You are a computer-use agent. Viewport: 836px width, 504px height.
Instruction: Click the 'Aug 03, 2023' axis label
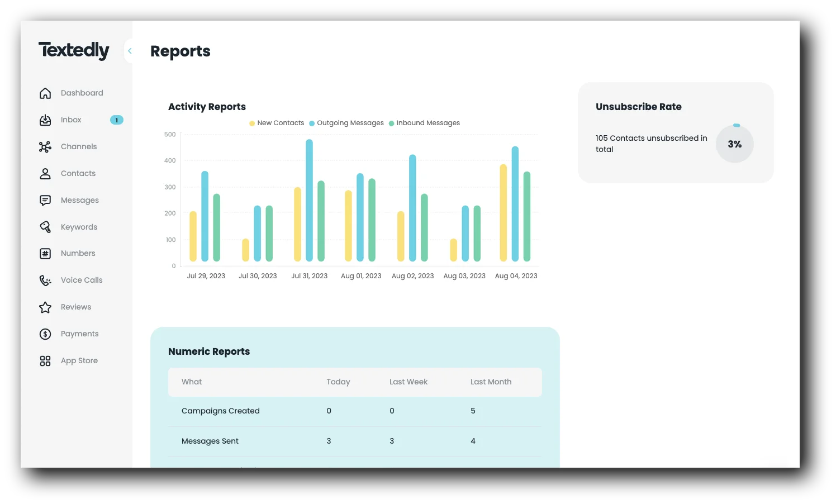(464, 276)
